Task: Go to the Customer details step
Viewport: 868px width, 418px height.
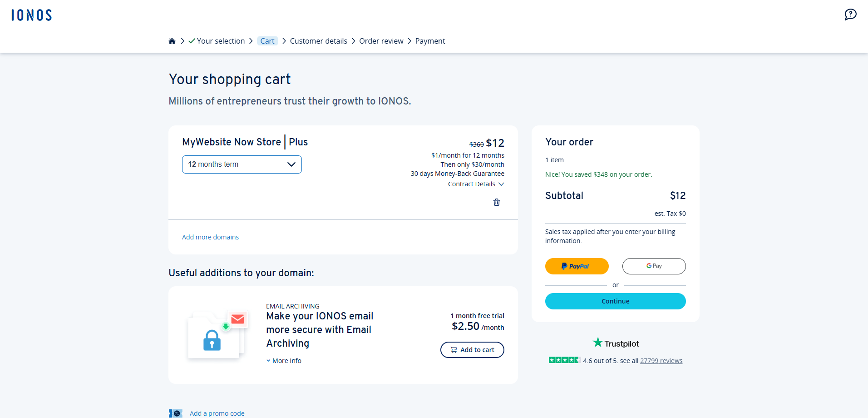Action: [x=318, y=41]
